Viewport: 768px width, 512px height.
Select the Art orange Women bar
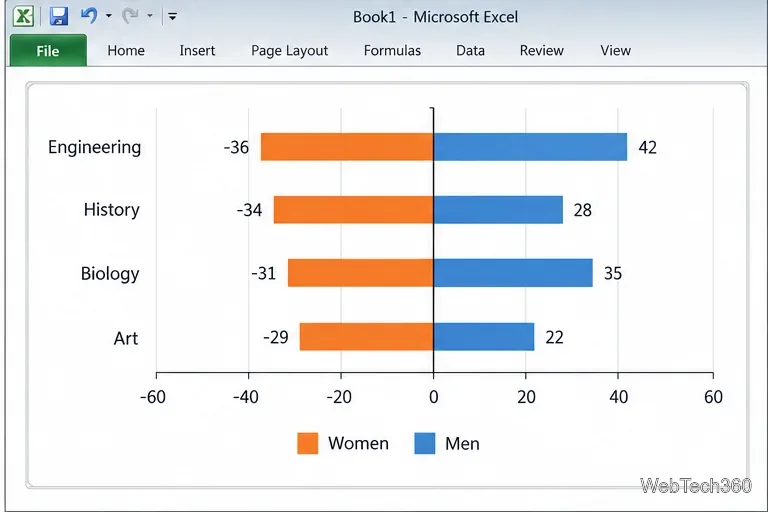366,337
